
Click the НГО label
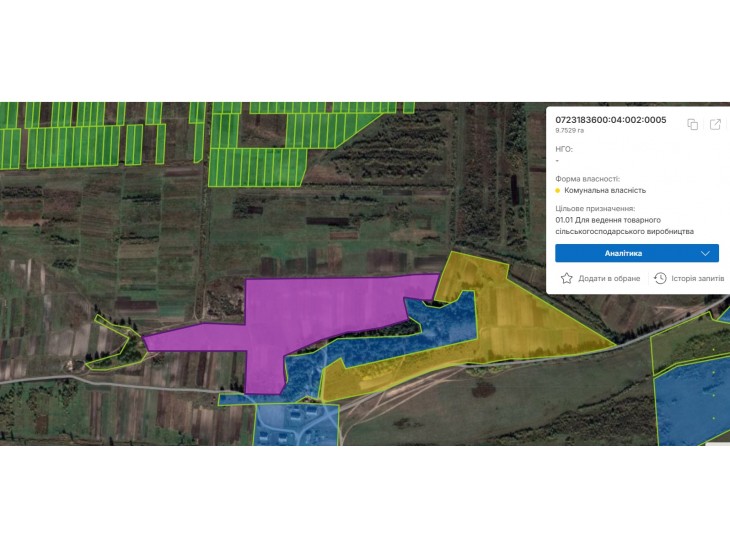[x=564, y=149]
